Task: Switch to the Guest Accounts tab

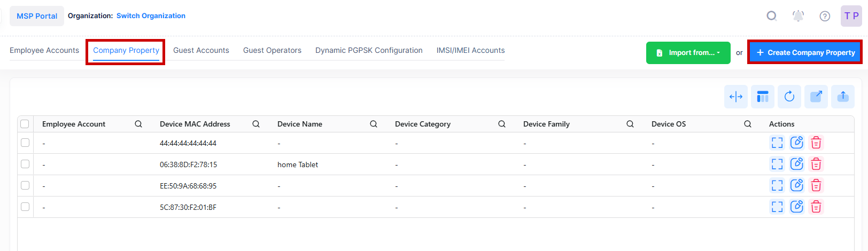Action: click(201, 50)
